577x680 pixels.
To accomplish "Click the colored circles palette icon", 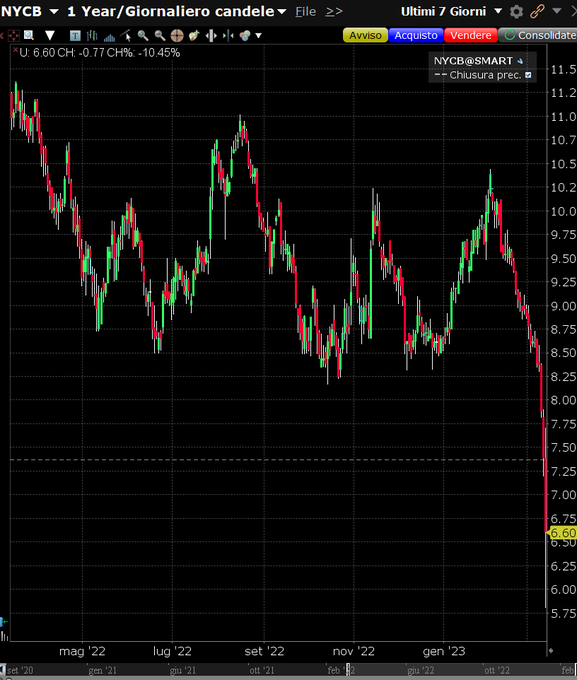I will (245, 36).
